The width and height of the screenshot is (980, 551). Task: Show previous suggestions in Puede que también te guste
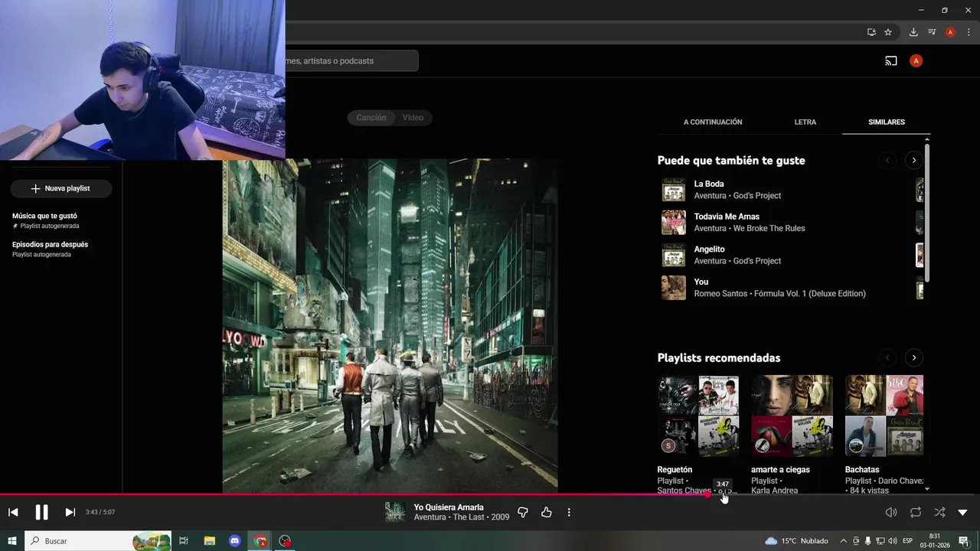pyautogui.click(x=888, y=160)
